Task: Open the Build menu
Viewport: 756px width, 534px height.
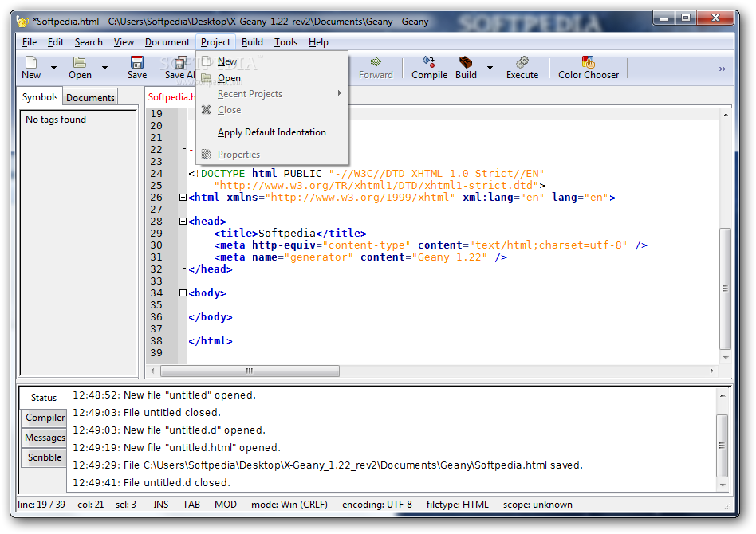Action: 252,42
